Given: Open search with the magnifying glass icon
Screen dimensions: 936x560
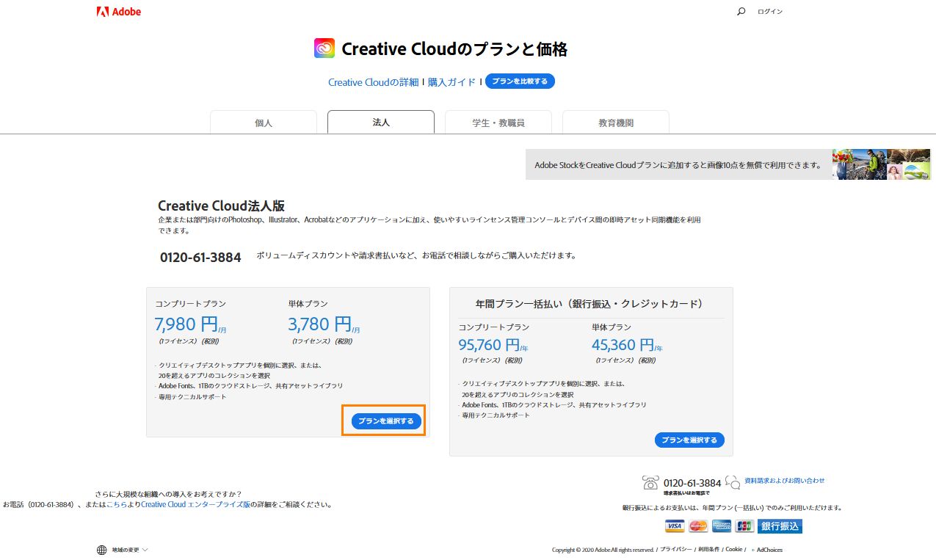Looking at the screenshot, I should click(x=741, y=12).
